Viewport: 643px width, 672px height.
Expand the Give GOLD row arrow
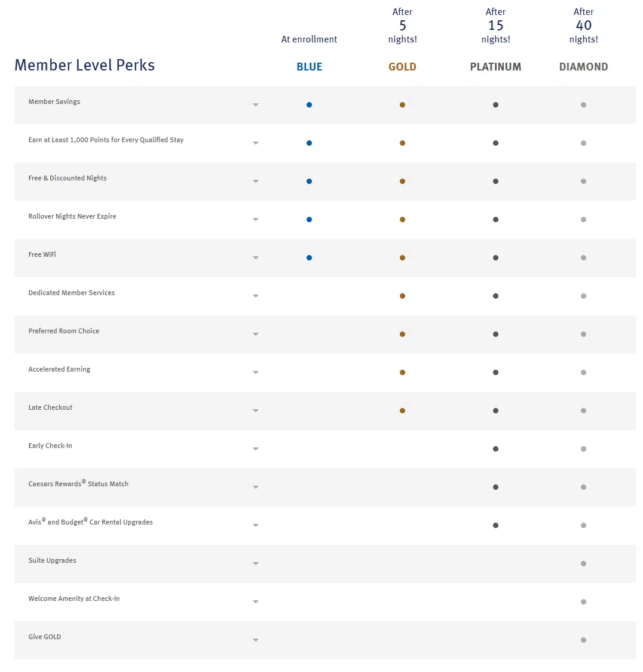click(x=256, y=640)
